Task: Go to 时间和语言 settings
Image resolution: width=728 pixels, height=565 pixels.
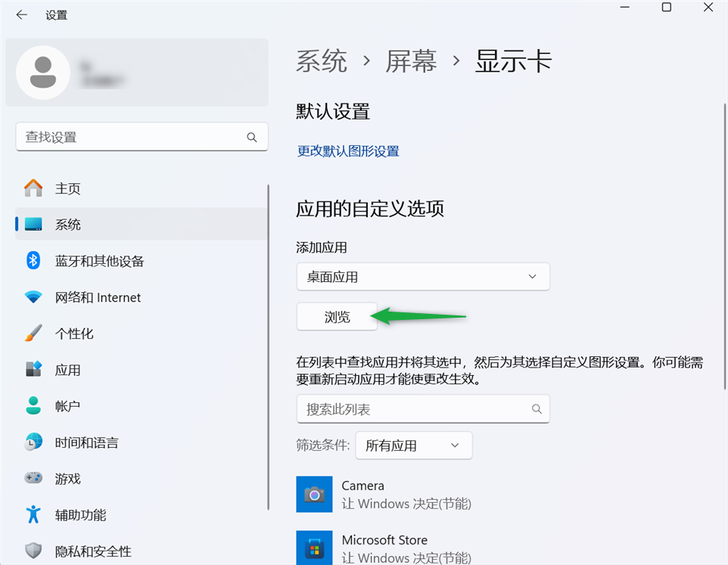Action: [86, 442]
